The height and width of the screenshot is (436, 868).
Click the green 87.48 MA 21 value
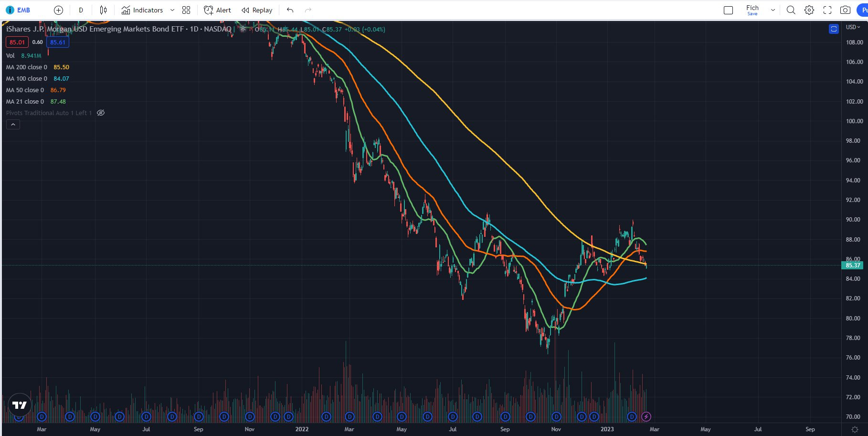58,101
